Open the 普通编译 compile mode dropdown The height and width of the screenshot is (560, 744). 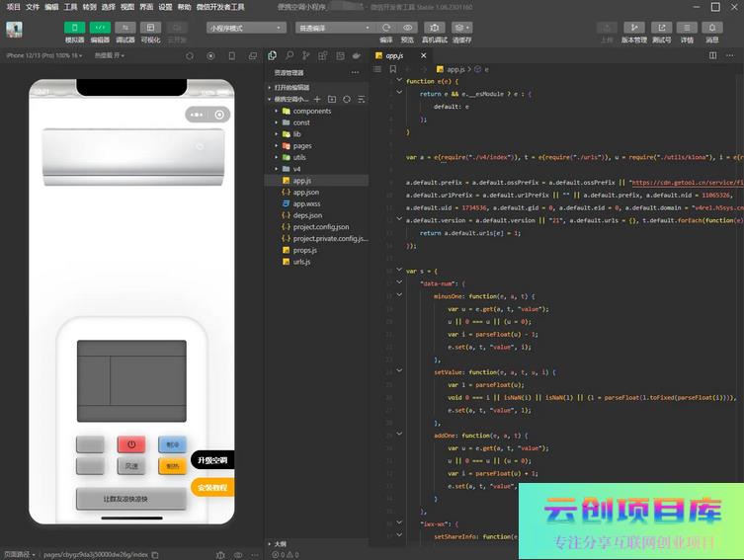[x=334, y=28]
